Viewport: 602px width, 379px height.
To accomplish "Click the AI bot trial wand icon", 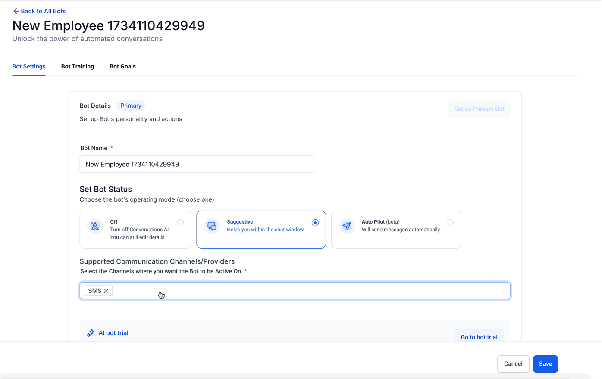I will pos(91,333).
